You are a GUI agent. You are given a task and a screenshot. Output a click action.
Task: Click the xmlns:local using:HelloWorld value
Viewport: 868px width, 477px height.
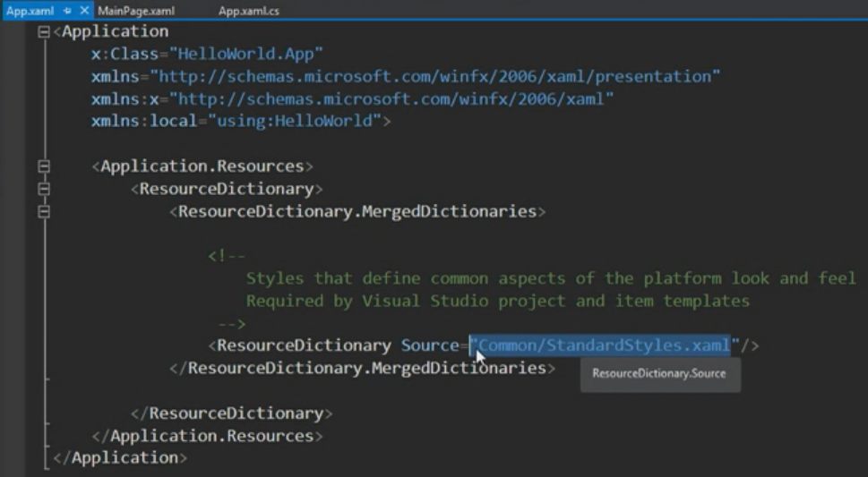click(x=295, y=121)
